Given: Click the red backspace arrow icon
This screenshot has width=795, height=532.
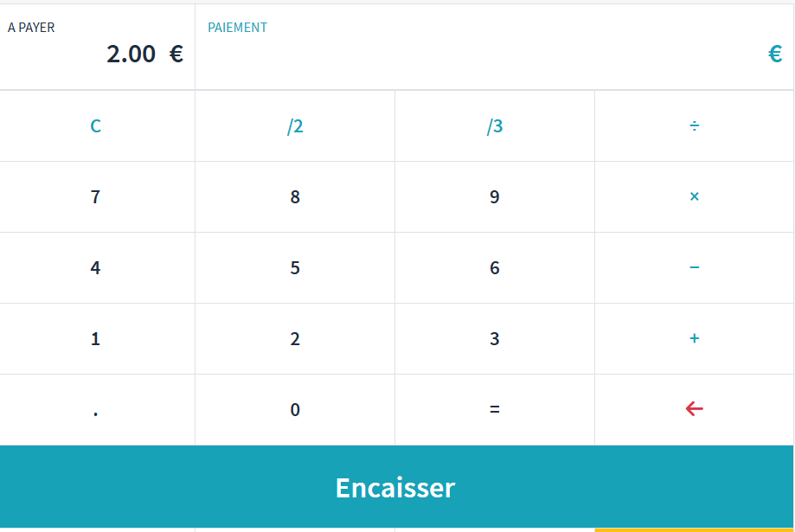Looking at the screenshot, I should click(x=694, y=409).
